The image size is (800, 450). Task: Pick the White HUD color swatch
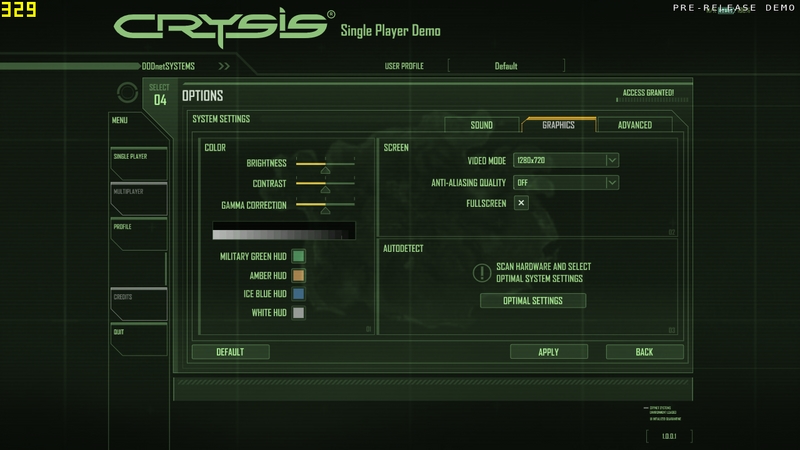(298, 313)
